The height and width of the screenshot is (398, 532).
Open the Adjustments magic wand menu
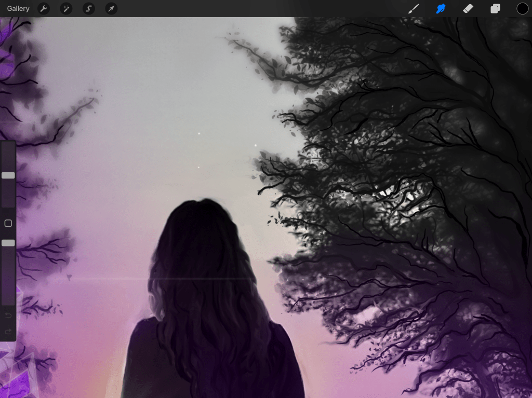click(66, 9)
